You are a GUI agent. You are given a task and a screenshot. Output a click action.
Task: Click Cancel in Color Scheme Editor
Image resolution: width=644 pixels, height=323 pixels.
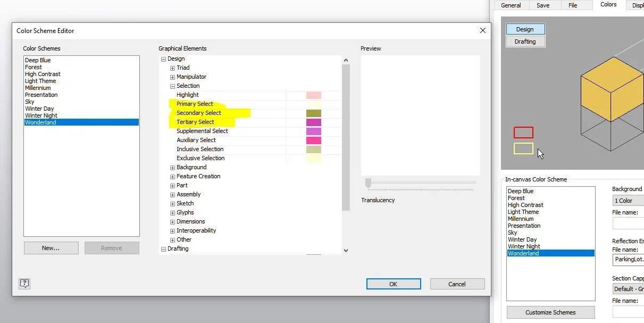click(457, 284)
